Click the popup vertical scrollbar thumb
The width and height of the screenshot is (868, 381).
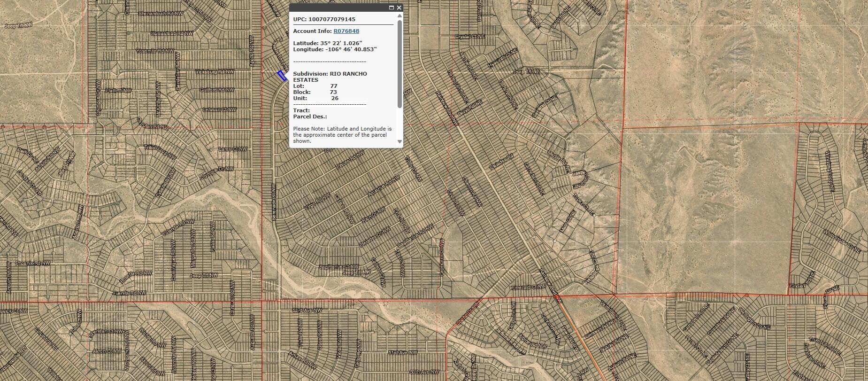point(400,63)
